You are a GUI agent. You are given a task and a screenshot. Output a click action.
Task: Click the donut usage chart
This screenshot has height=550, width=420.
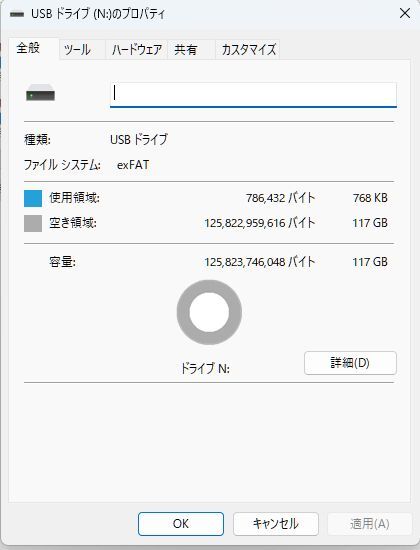point(209,312)
